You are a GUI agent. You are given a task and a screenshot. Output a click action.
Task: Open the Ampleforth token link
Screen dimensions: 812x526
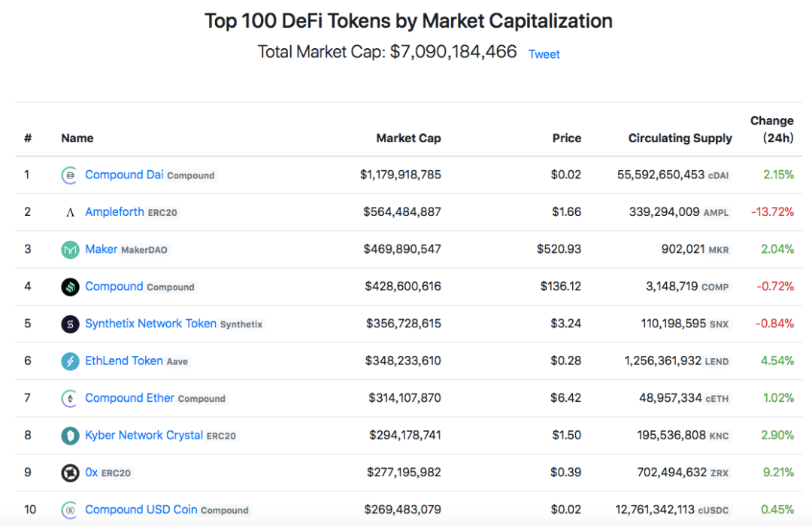[114, 212]
